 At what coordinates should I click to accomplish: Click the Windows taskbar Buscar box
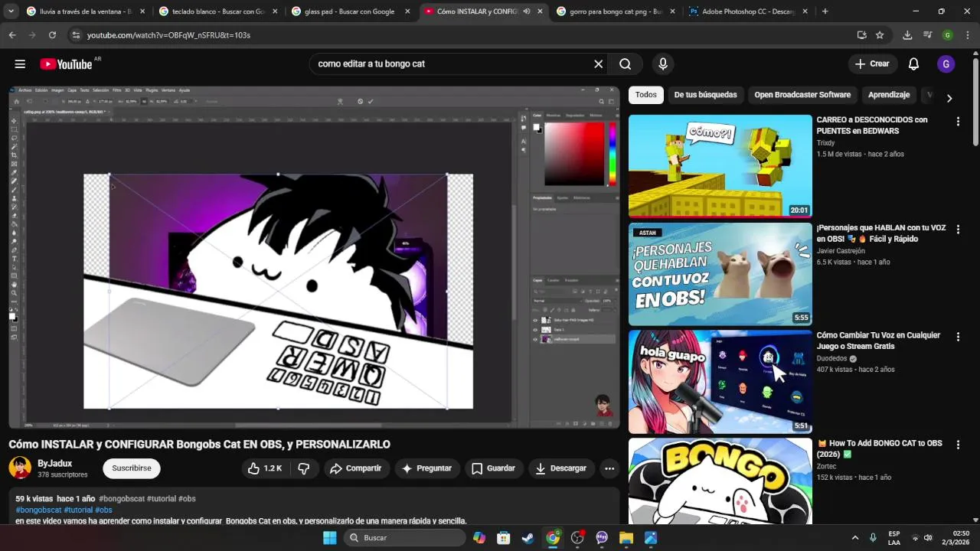[x=404, y=538]
